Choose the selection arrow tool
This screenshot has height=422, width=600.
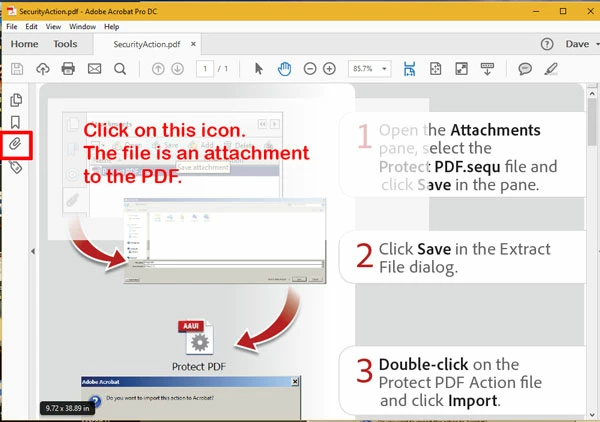pos(259,69)
